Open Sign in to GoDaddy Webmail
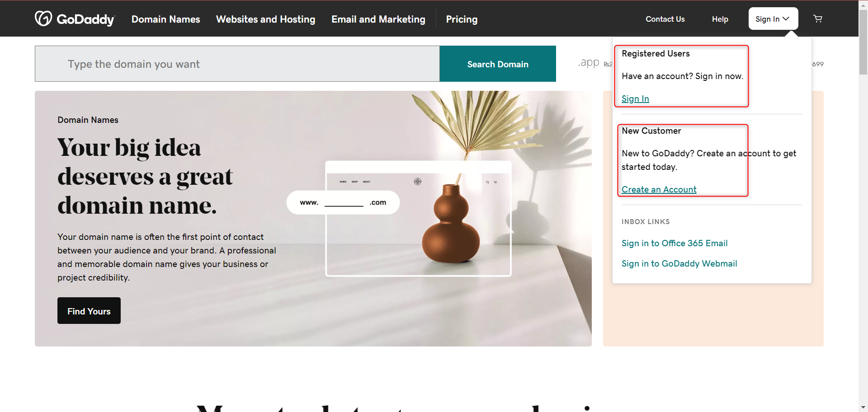This screenshot has width=868, height=412. click(679, 263)
